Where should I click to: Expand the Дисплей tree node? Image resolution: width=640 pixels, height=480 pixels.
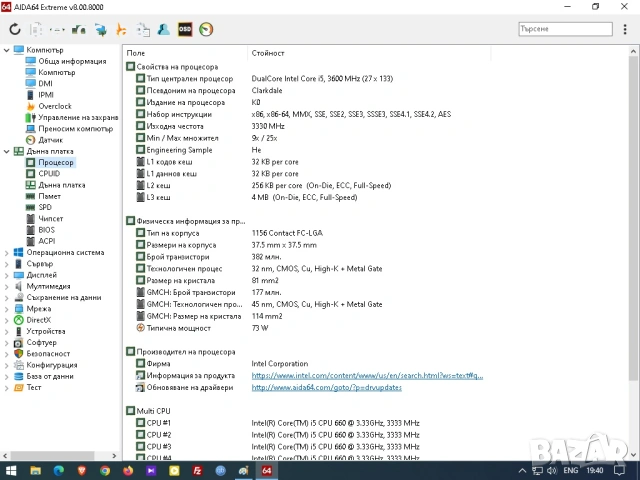point(6,275)
